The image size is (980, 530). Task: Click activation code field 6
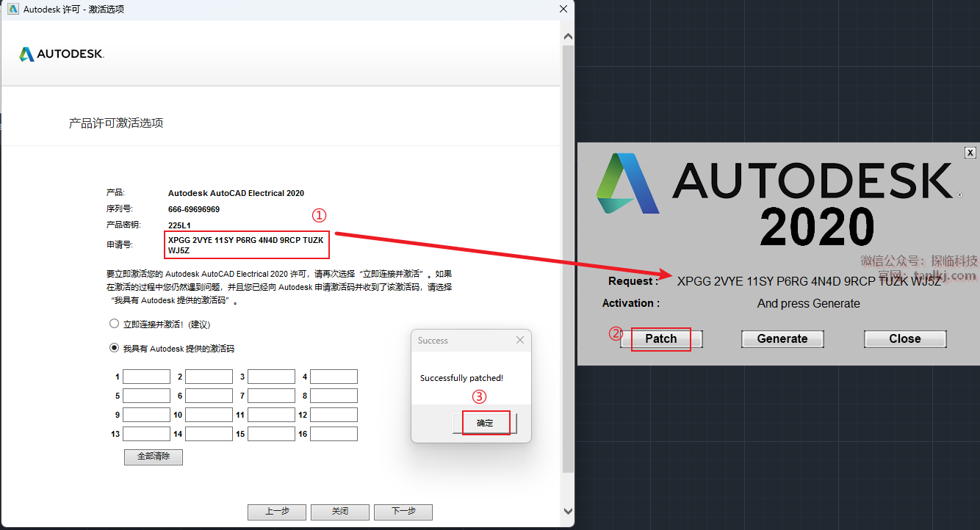tap(209, 396)
